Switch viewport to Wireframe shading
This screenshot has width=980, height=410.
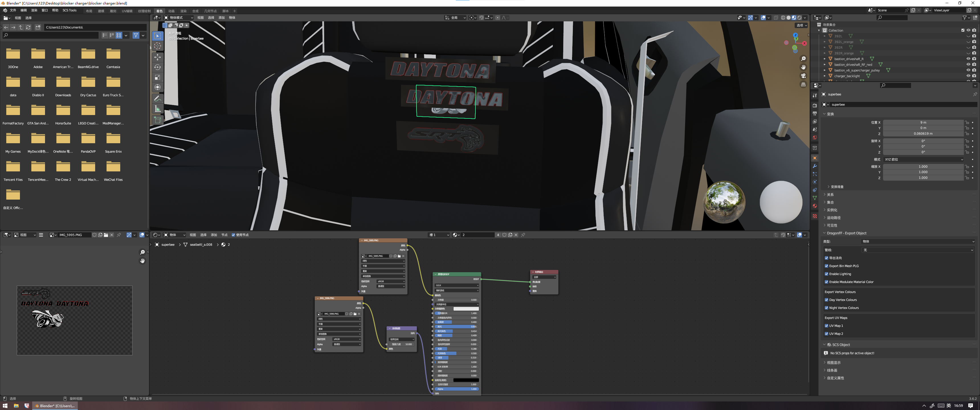click(783, 17)
